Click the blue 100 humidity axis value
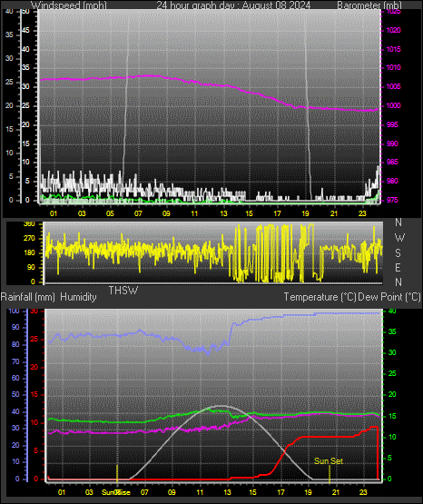423x504 pixels. (15, 311)
